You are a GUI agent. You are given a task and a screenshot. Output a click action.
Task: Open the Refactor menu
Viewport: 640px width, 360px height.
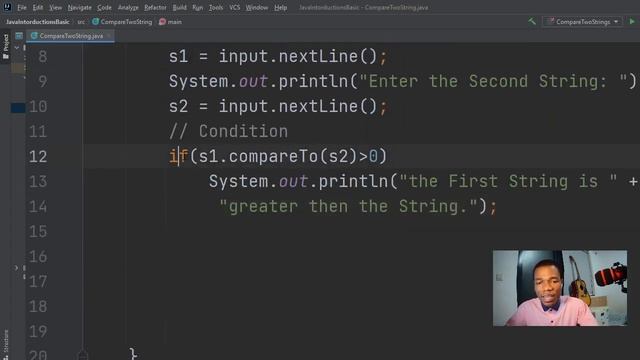[155, 7]
